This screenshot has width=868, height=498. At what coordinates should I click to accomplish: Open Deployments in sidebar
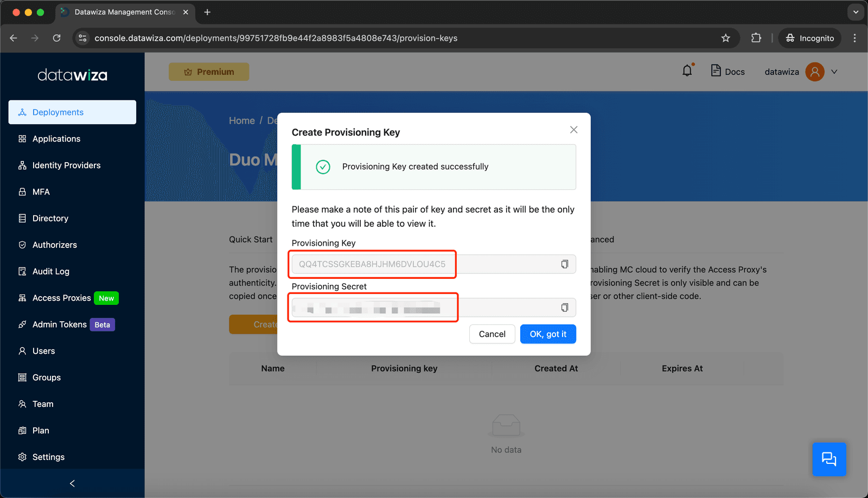pos(72,112)
